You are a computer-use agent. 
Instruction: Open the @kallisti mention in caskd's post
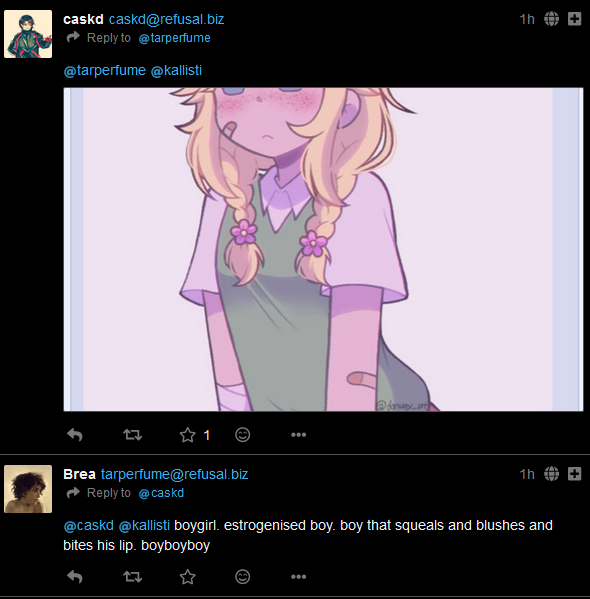[x=176, y=70]
